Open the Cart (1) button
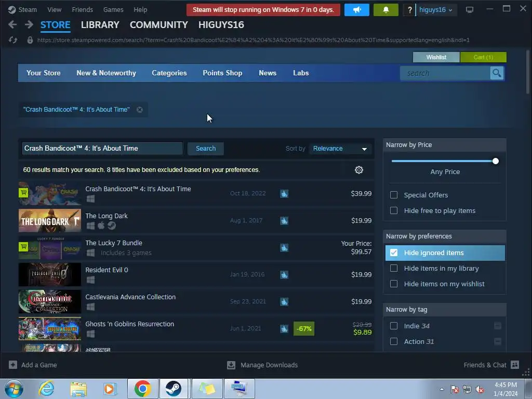 click(x=483, y=57)
